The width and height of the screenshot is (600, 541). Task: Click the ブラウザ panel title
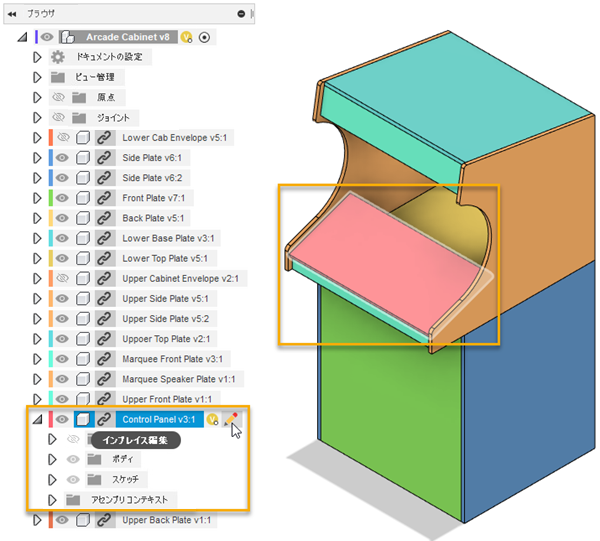(41, 14)
